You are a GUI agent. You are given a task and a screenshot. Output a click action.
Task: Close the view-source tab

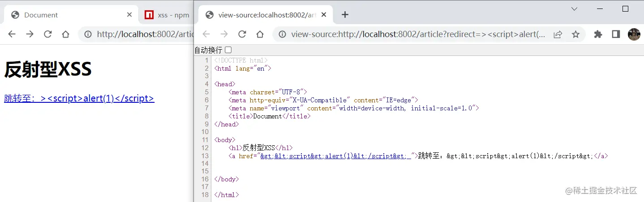click(324, 15)
